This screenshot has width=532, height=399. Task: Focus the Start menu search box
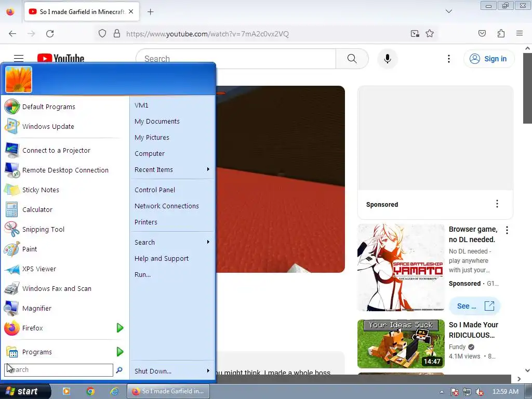59,370
